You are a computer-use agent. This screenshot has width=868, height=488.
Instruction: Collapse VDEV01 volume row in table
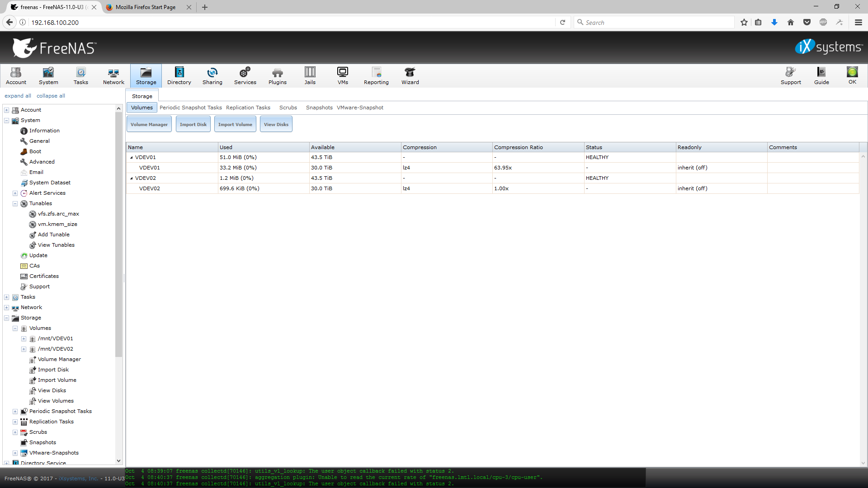(x=132, y=158)
